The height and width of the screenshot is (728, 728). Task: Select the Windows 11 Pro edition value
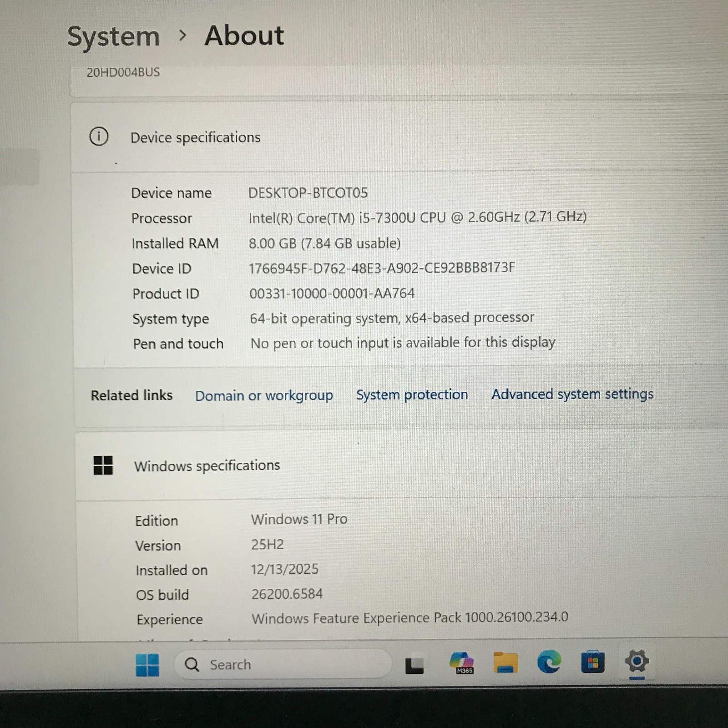[x=299, y=519]
